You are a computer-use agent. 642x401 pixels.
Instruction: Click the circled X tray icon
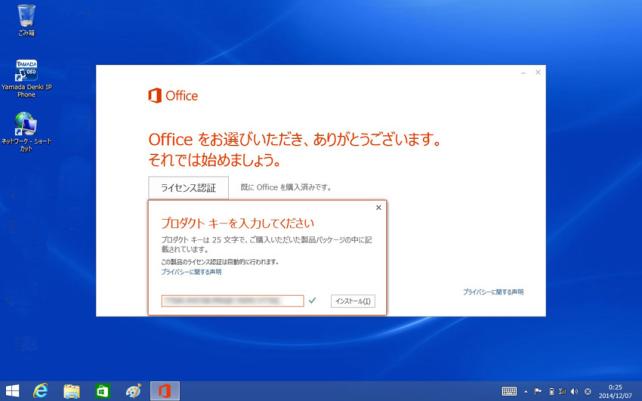(588, 392)
